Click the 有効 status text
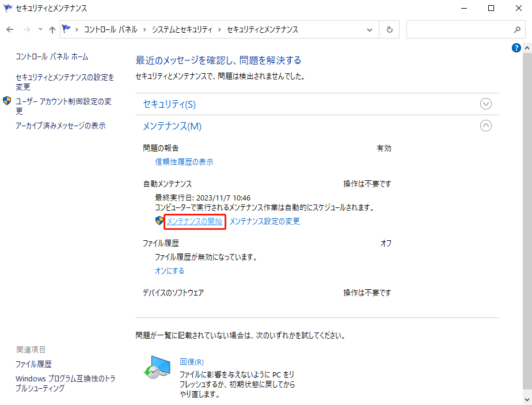Screen dimensions: 532x405 [x=384, y=149]
